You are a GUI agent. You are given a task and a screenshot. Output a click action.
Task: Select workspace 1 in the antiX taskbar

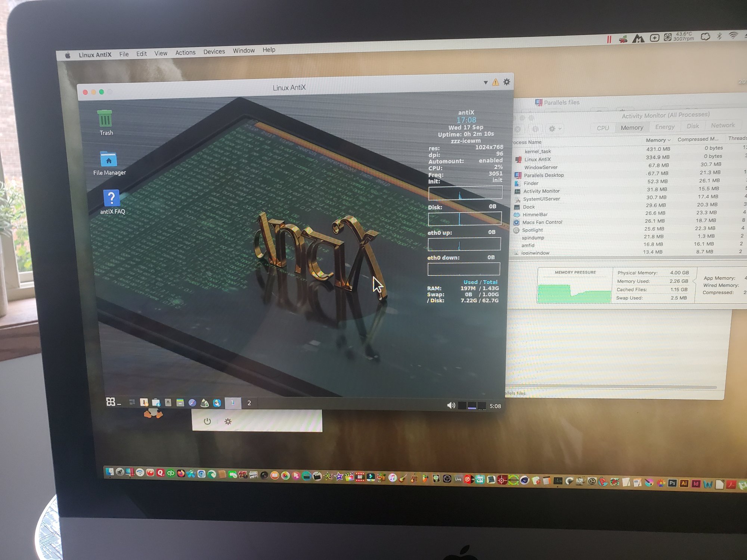pyautogui.click(x=232, y=403)
